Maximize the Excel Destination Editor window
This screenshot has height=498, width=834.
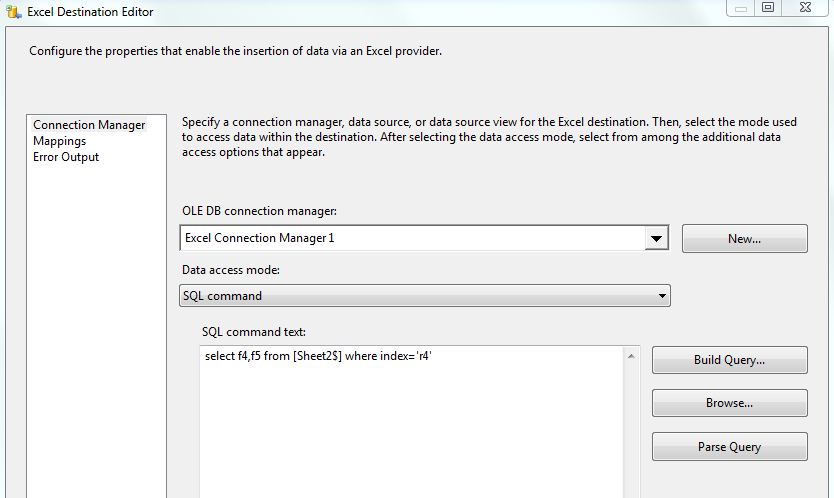(x=768, y=8)
